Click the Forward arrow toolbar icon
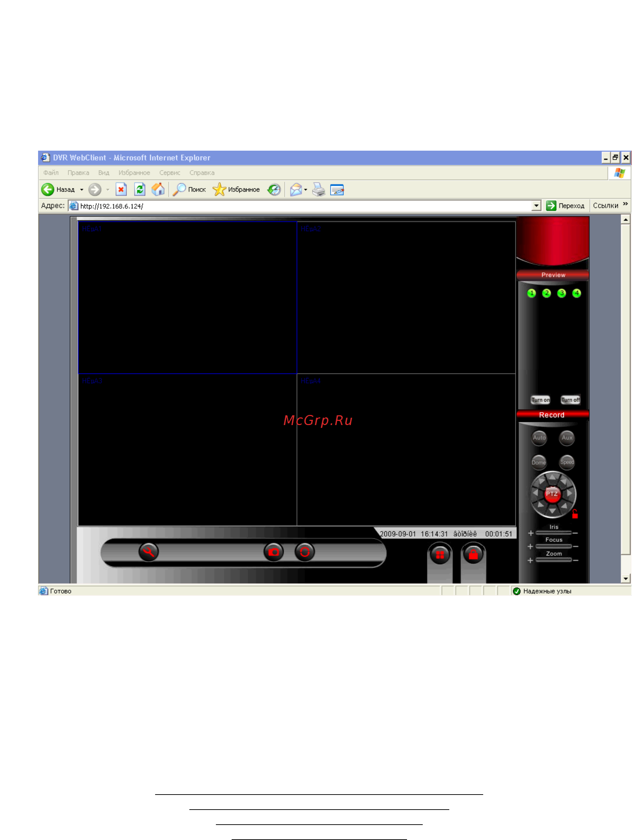632x840 pixels. click(x=95, y=189)
